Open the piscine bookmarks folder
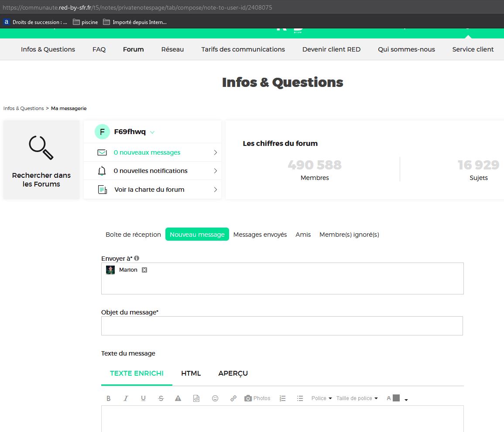Image resolution: width=504 pixels, height=432 pixels. [x=85, y=22]
